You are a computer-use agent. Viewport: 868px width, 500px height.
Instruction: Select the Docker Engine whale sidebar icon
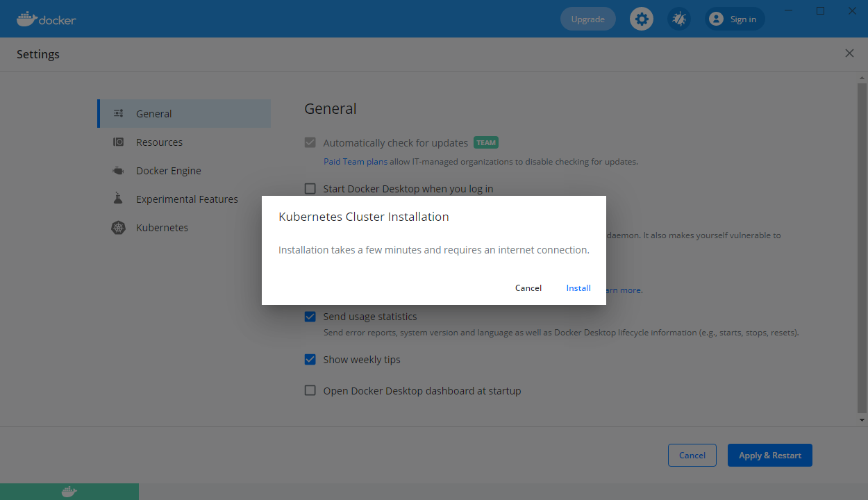click(x=118, y=170)
